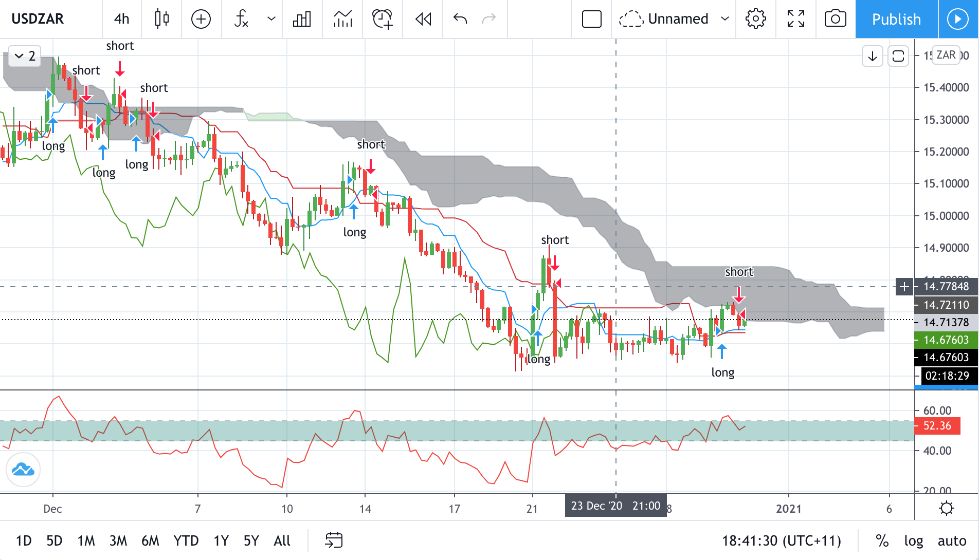Click the 15.00000 price scale value
Screen dimensions: 979x560
point(946,216)
